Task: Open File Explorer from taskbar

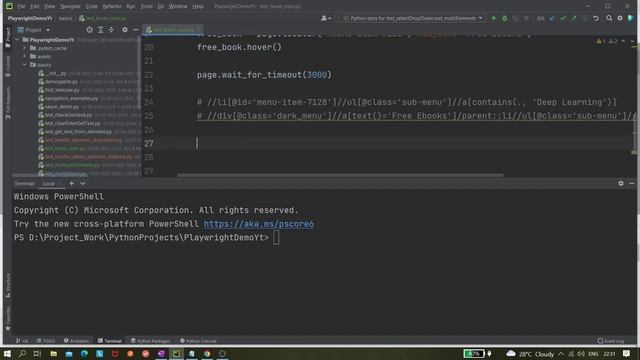Action: [x=53, y=354]
